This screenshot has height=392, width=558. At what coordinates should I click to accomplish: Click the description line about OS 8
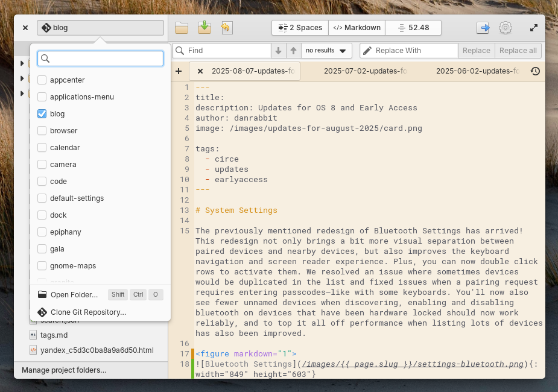point(306,108)
